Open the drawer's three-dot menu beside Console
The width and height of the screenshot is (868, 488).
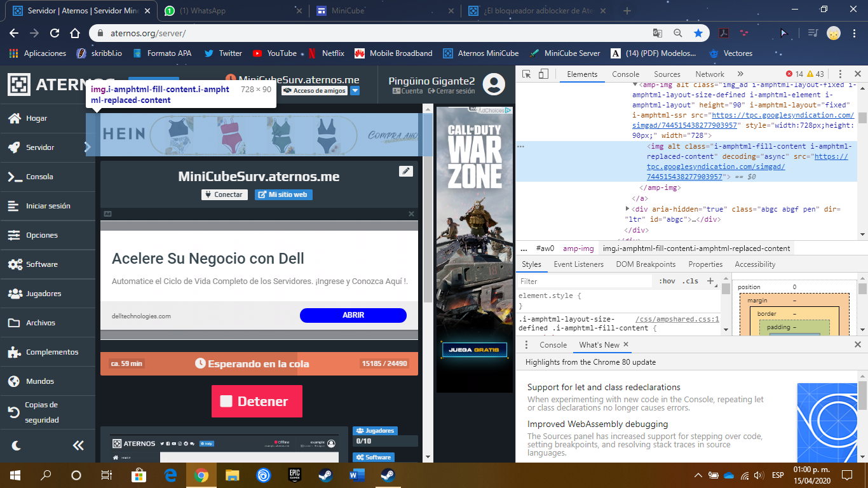click(x=526, y=345)
